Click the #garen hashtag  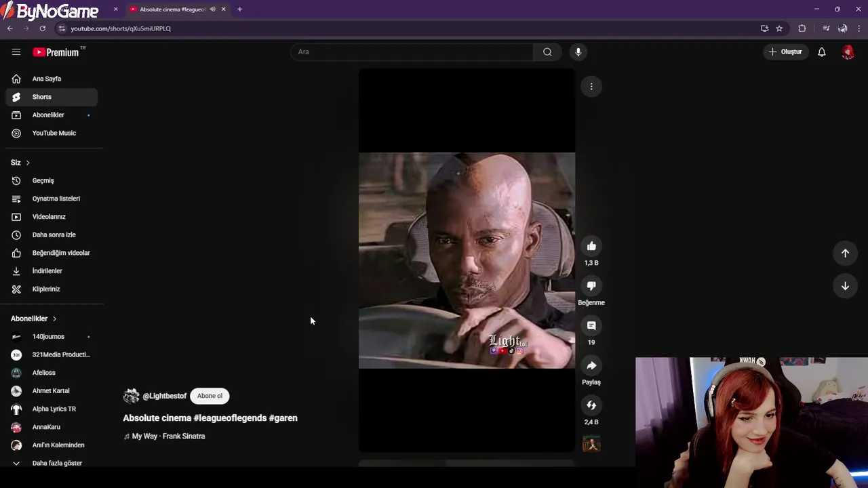283,418
